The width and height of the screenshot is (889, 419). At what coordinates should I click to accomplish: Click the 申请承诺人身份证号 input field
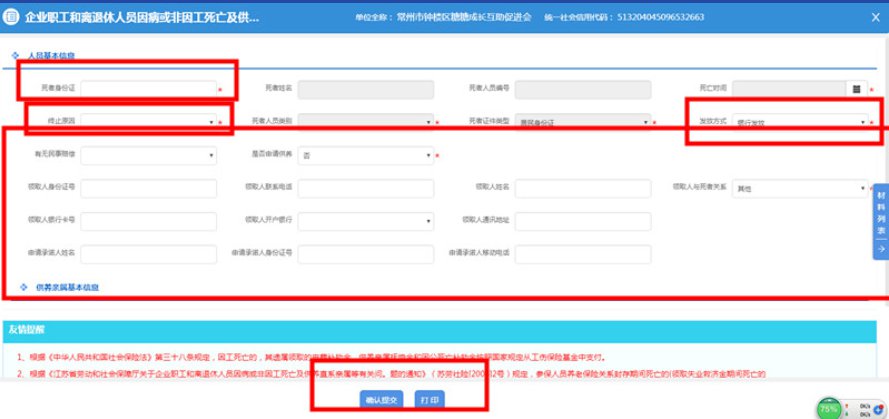(366, 254)
